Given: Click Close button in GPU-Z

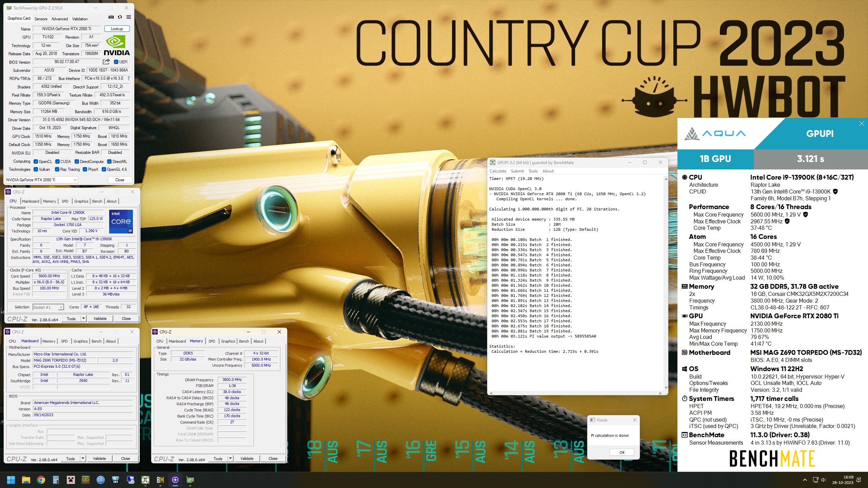Looking at the screenshot, I should [120, 180].
